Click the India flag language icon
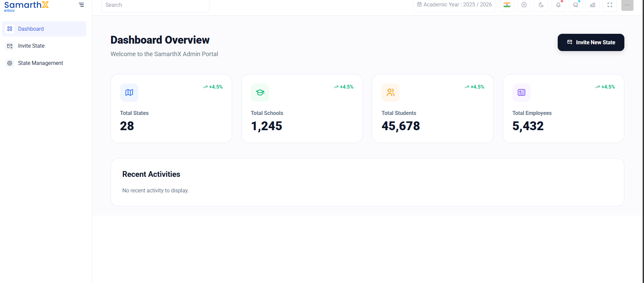The image size is (644, 283). [x=507, y=5]
